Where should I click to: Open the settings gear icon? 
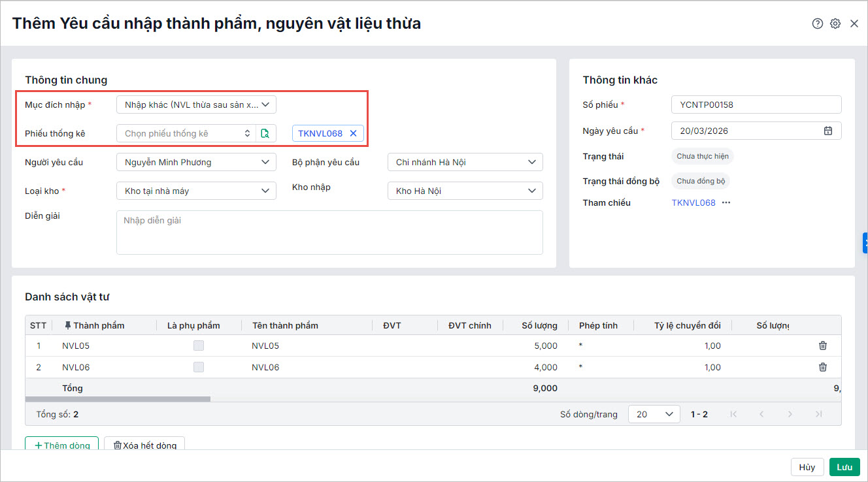tap(835, 24)
